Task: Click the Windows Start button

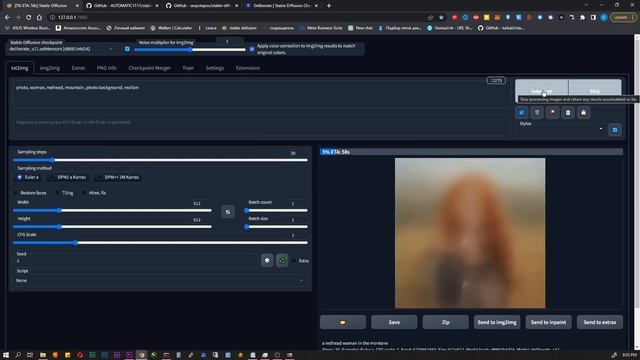Action: 6,355
